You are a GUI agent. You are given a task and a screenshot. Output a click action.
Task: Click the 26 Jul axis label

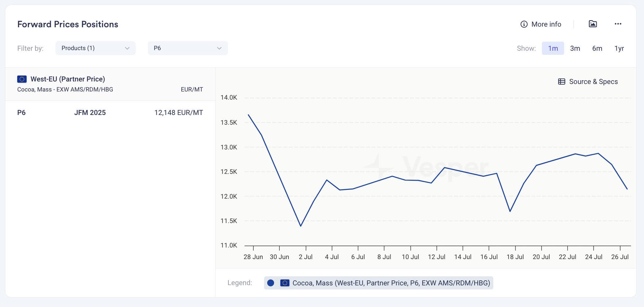620,257
